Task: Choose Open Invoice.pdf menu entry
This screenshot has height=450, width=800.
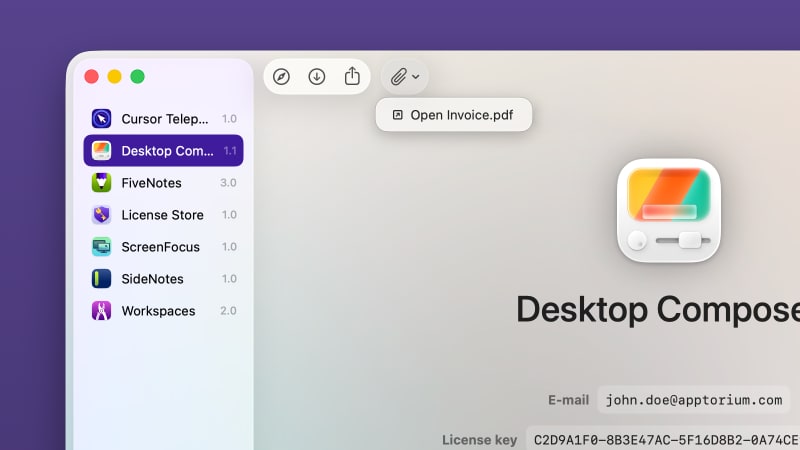Action: 453,115
